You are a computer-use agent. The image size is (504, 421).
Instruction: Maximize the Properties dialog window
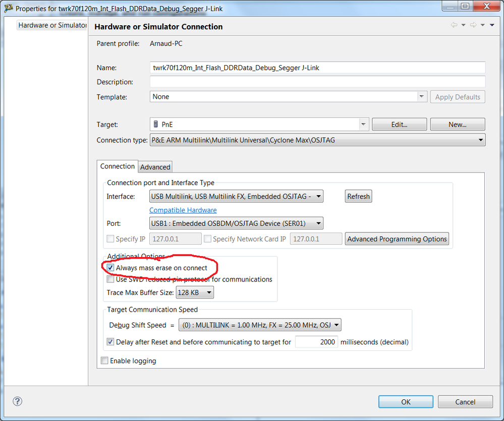pos(465,6)
